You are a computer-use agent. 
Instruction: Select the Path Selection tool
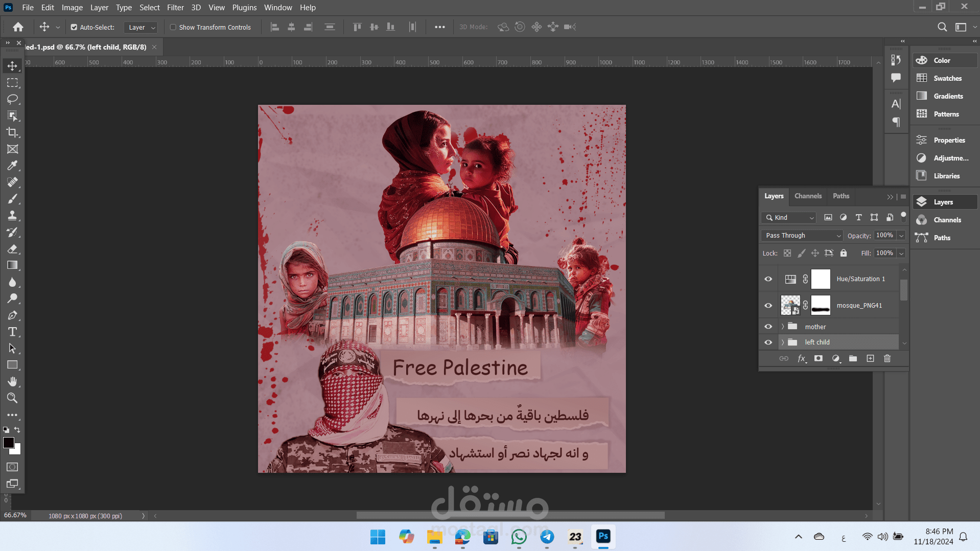(x=12, y=349)
